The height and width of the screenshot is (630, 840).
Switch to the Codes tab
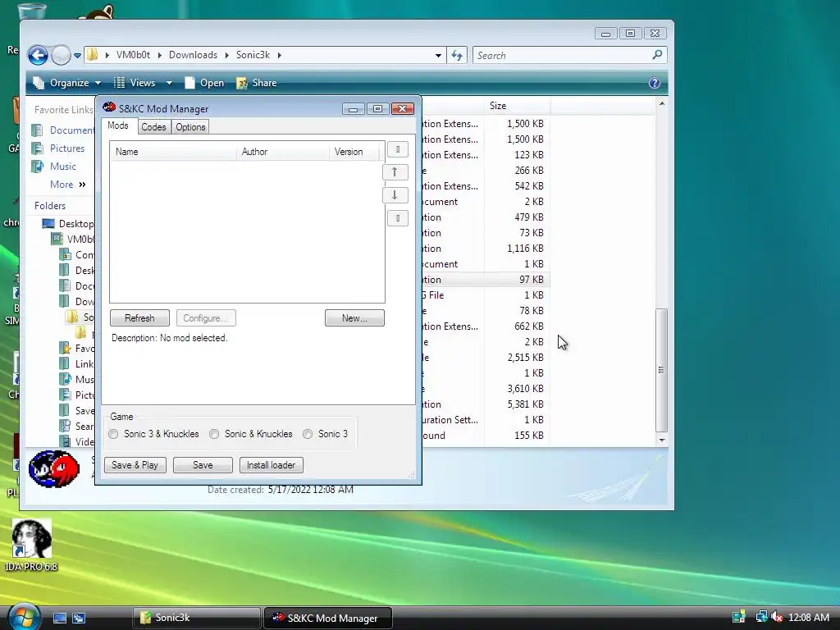coord(153,127)
